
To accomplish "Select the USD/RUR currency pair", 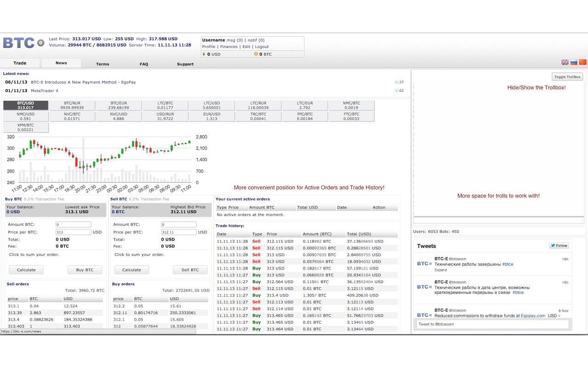I will (x=165, y=116).
